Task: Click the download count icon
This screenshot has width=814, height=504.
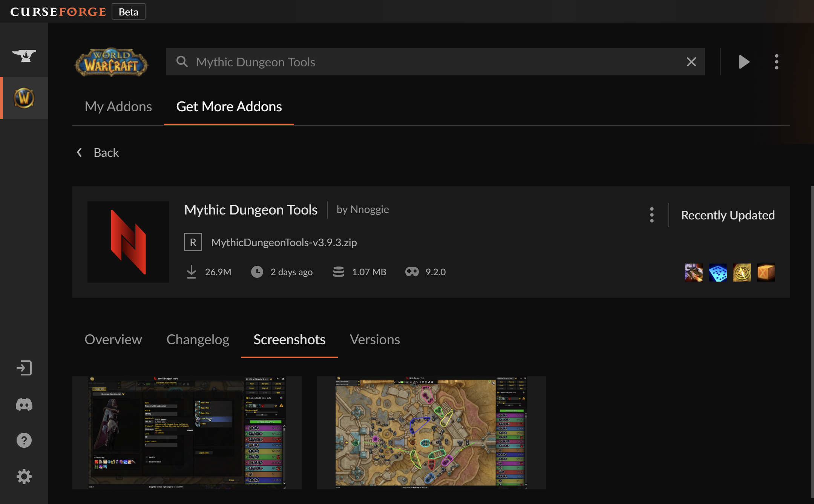Action: tap(192, 272)
